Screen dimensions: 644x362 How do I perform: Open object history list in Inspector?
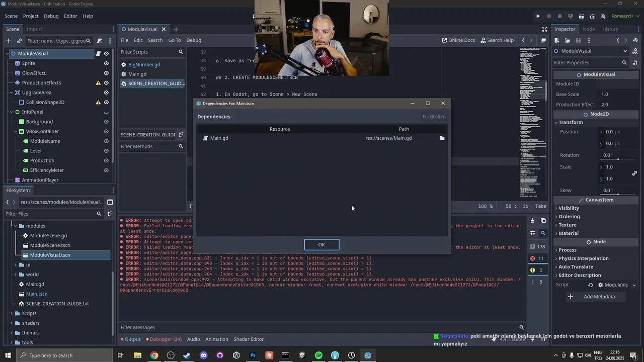point(635,40)
